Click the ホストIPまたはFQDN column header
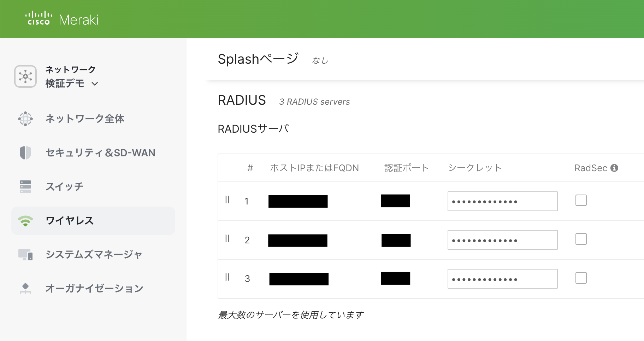644x341 pixels. coord(314,168)
